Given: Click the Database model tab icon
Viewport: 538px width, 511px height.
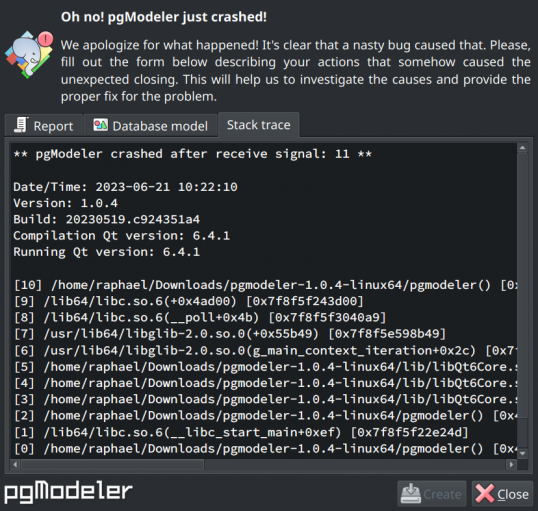Looking at the screenshot, I should 101,125.
